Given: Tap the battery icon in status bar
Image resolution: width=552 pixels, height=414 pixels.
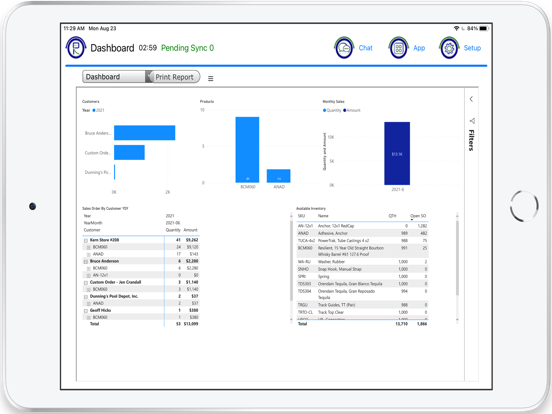Looking at the screenshot, I should tap(484, 28).
